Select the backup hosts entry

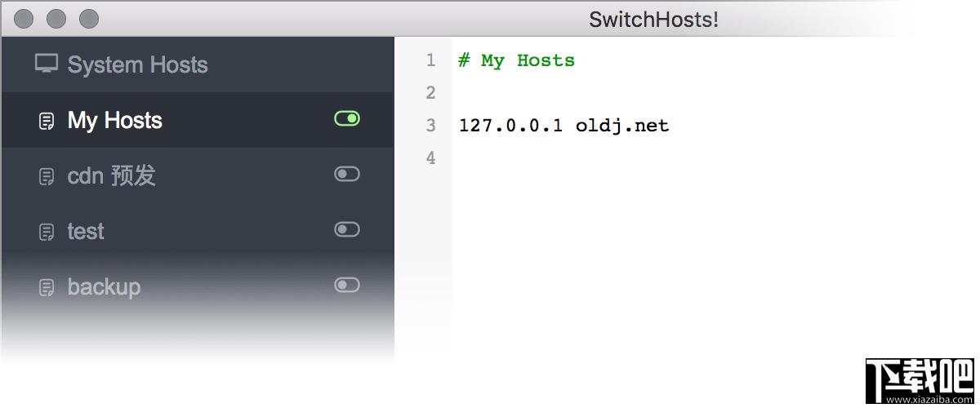(x=198, y=286)
